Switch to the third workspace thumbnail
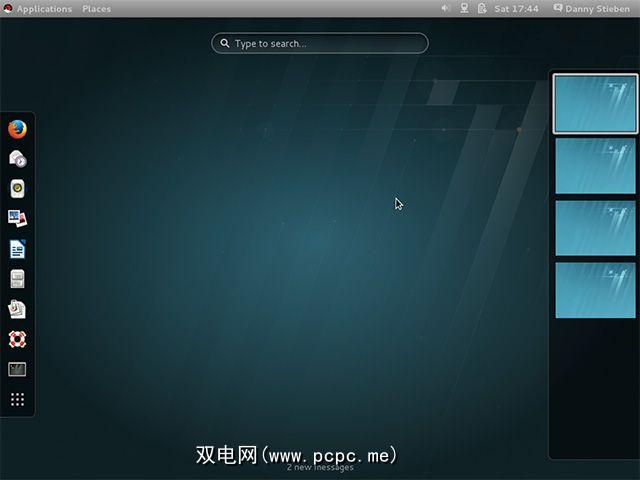This screenshot has width=640, height=480. pyautogui.click(x=595, y=228)
